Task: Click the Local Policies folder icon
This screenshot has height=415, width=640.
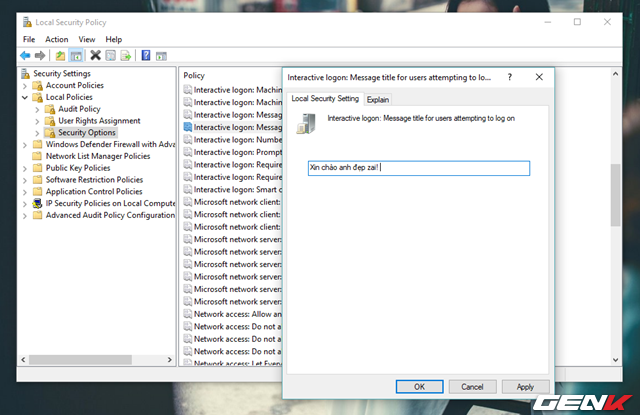Action: [x=38, y=97]
